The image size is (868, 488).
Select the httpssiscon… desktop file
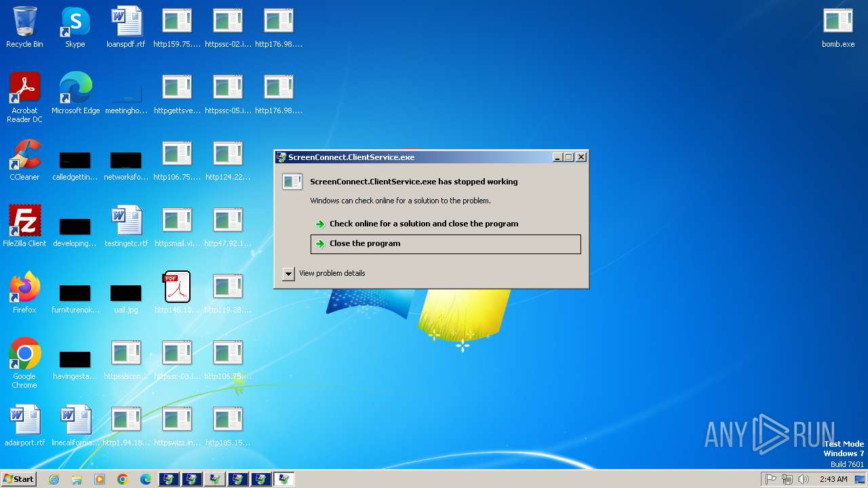pyautogui.click(x=126, y=359)
